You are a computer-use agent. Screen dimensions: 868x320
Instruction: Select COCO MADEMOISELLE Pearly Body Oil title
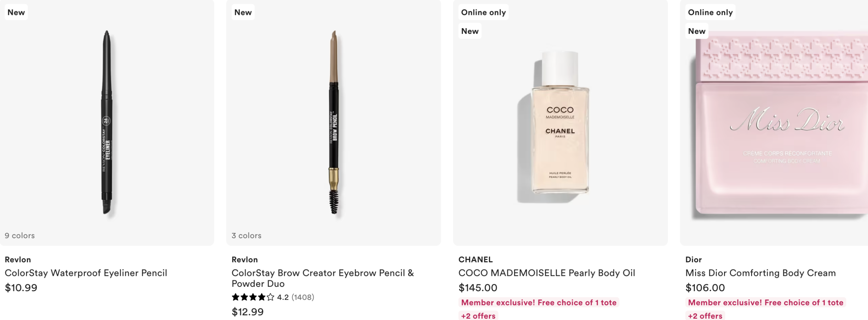click(x=547, y=273)
